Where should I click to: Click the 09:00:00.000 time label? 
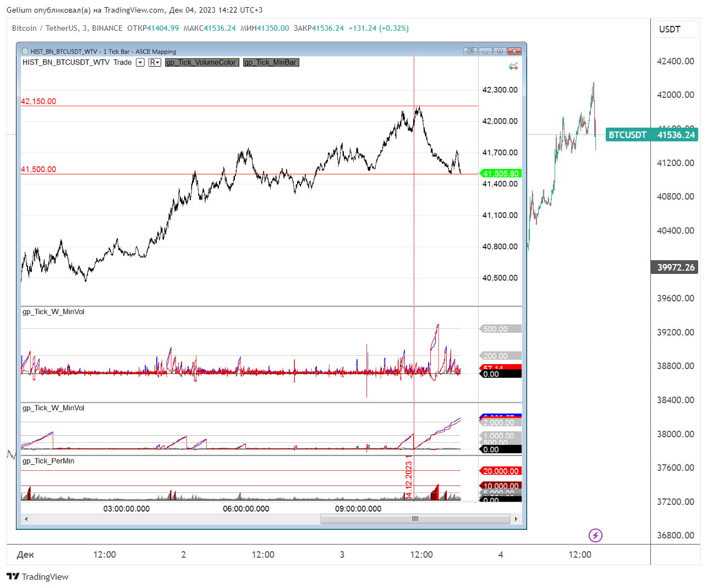click(358, 509)
